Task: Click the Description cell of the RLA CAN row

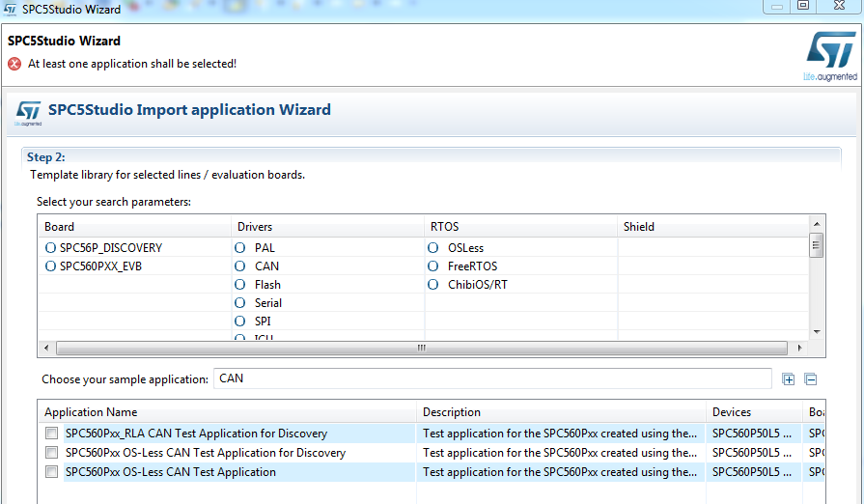Action: coord(561,434)
